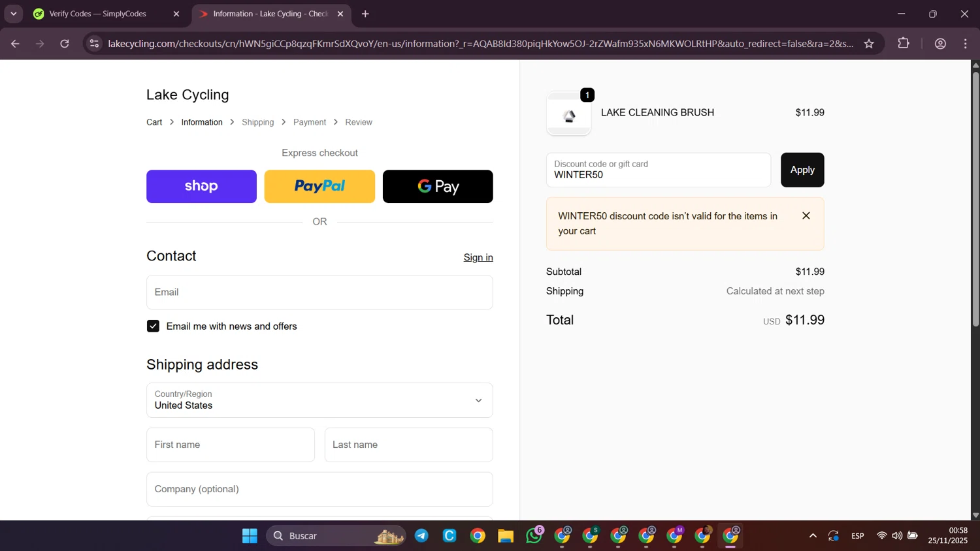980x551 pixels.
Task: Open the Windows Start menu
Action: tap(250, 536)
